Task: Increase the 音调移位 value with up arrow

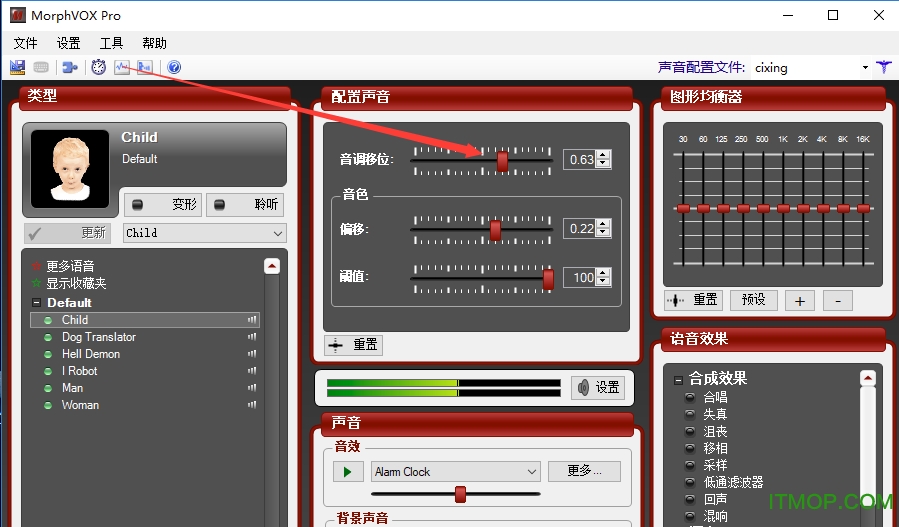Action: point(603,155)
